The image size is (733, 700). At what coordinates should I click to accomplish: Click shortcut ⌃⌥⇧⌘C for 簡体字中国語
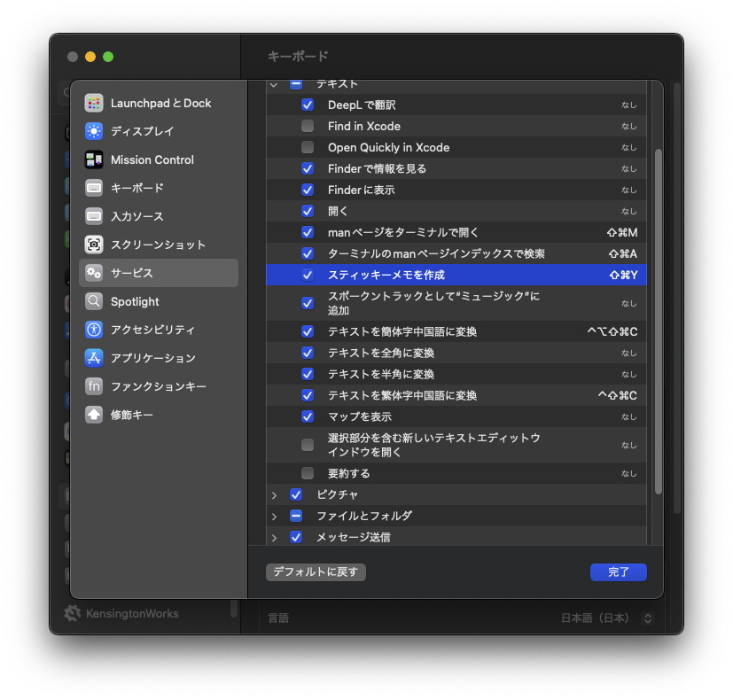[612, 331]
